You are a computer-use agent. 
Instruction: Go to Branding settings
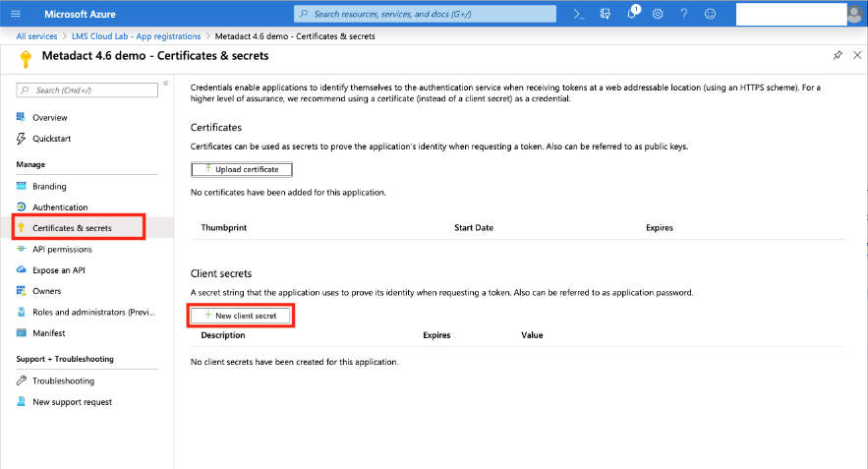(x=49, y=187)
